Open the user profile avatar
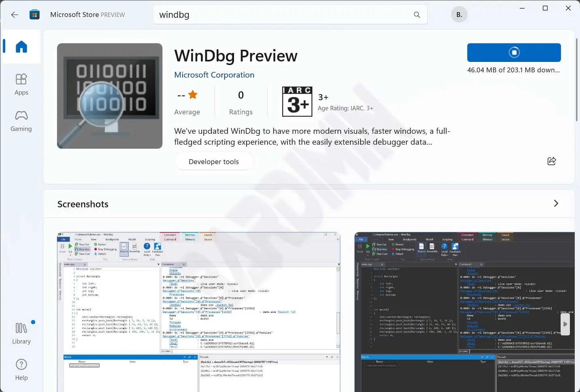Image resolution: width=580 pixels, height=392 pixels. coord(459,15)
